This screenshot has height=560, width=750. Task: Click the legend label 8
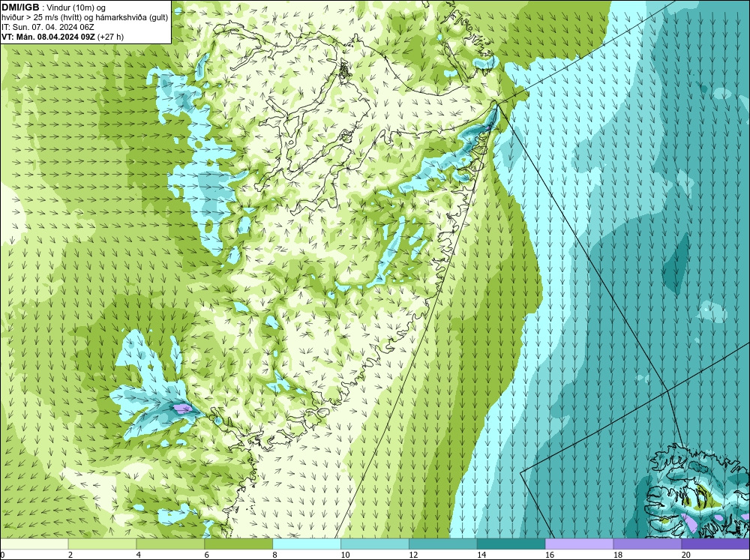click(x=275, y=555)
